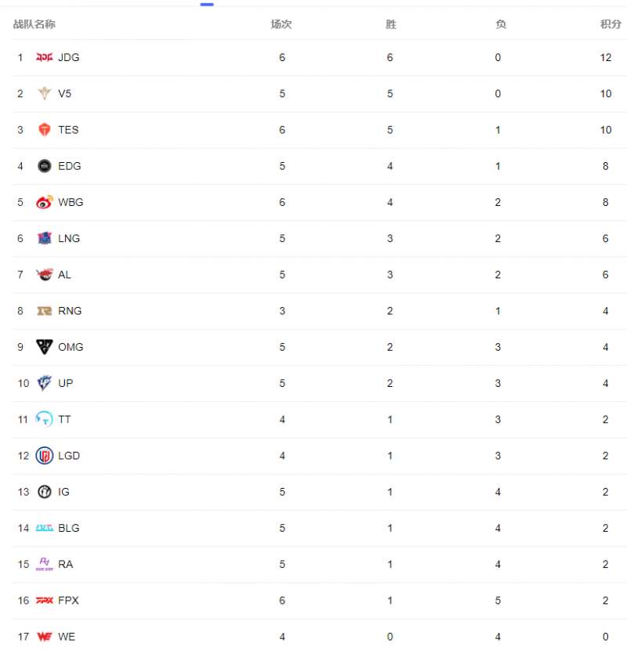Open the AL team name link
627x672 pixels.
tap(64, 275)
